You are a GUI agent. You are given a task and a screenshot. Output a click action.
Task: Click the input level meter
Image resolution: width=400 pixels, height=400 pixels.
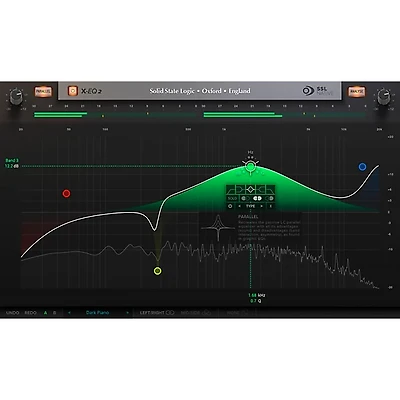click(x=115, y=115)
